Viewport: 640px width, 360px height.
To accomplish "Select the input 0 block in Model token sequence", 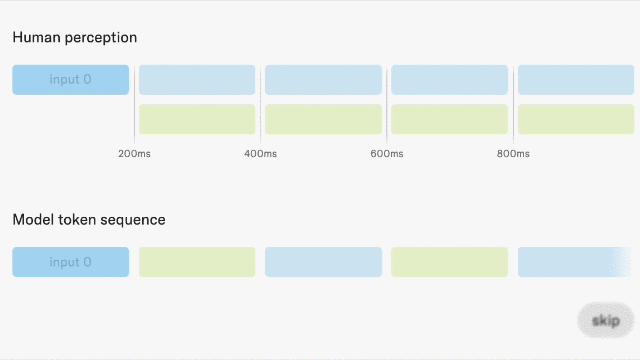I will [71, 262].
